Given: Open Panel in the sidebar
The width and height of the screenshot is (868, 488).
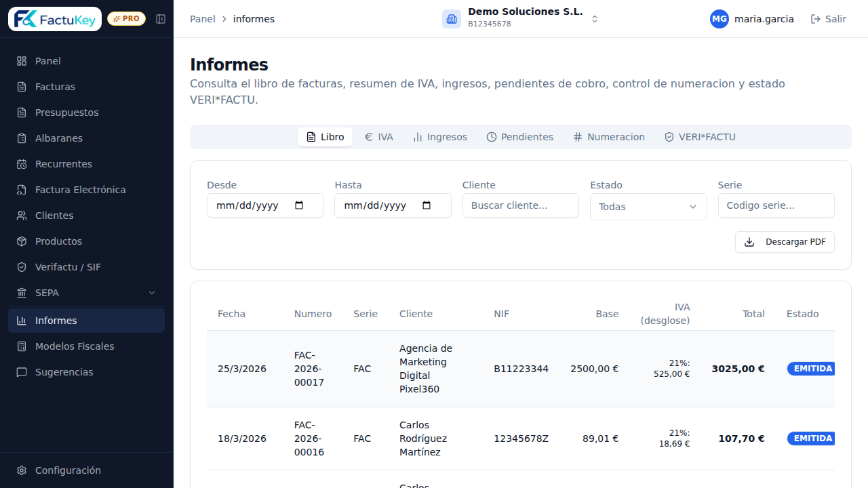Looking at the screenshot, I should pyautogui.click(x=86, y=61).
